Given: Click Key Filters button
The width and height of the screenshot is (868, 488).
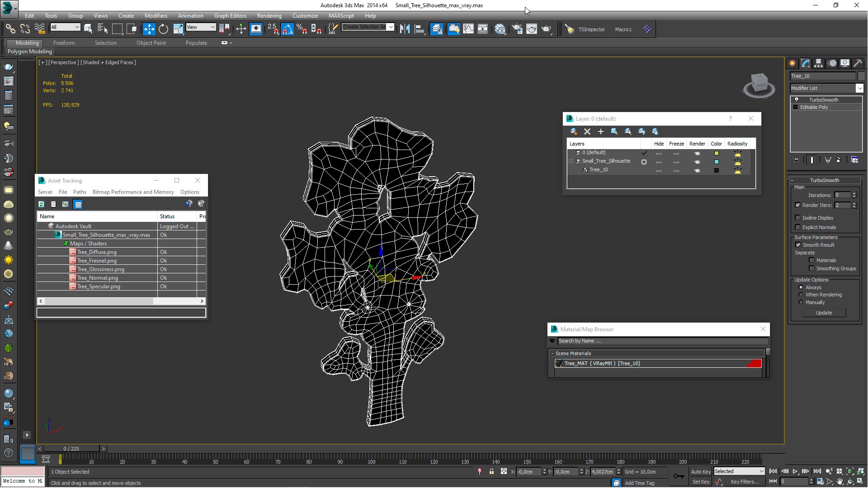Looking at the screenshot, I should 745,482.
